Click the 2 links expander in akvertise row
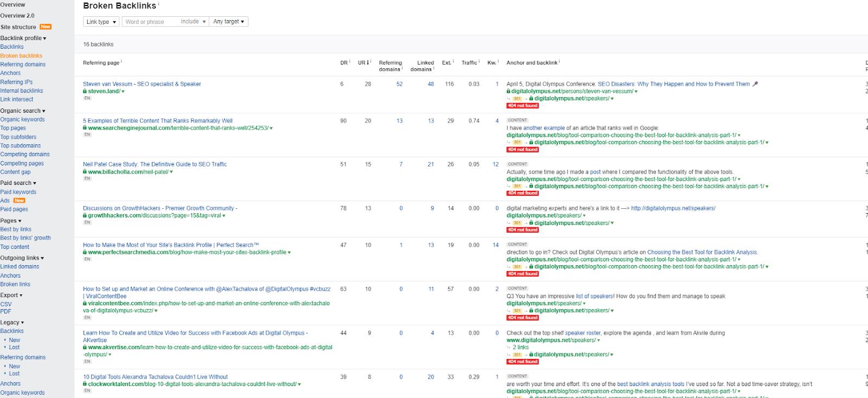The height and width of the screenshot is (398, 868). click(x=521, y=347)
